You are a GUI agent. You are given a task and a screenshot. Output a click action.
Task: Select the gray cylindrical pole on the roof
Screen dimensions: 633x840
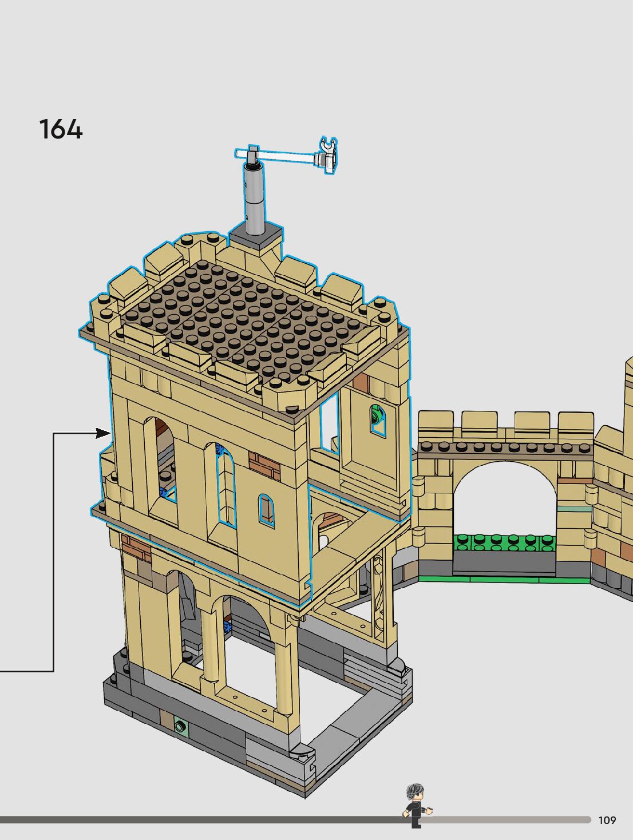pyautogui.click(x=254, y=197)
